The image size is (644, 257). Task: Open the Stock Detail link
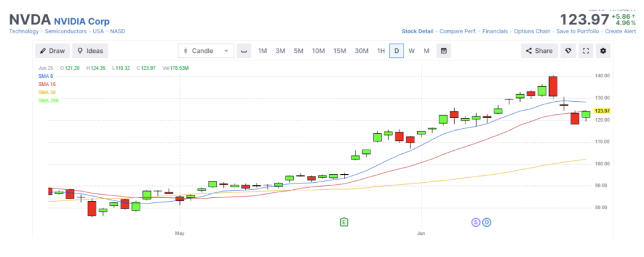pos(418,31)
